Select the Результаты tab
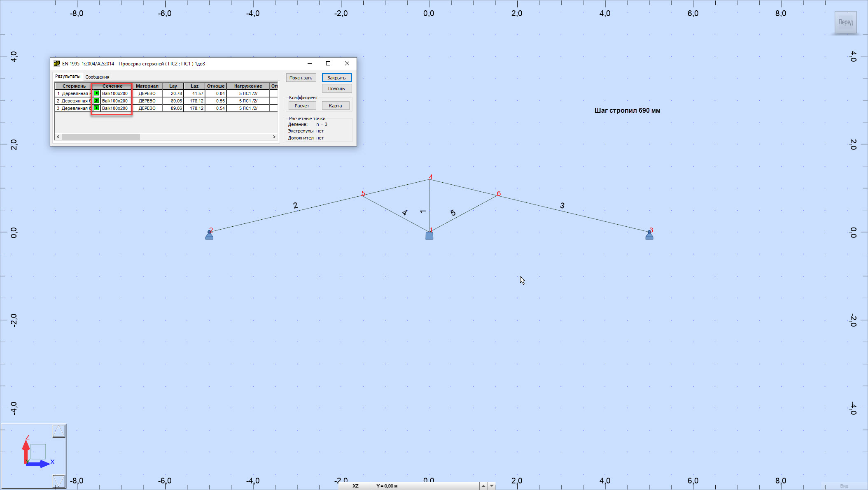 pyautogui.click(x=68, y=77)
